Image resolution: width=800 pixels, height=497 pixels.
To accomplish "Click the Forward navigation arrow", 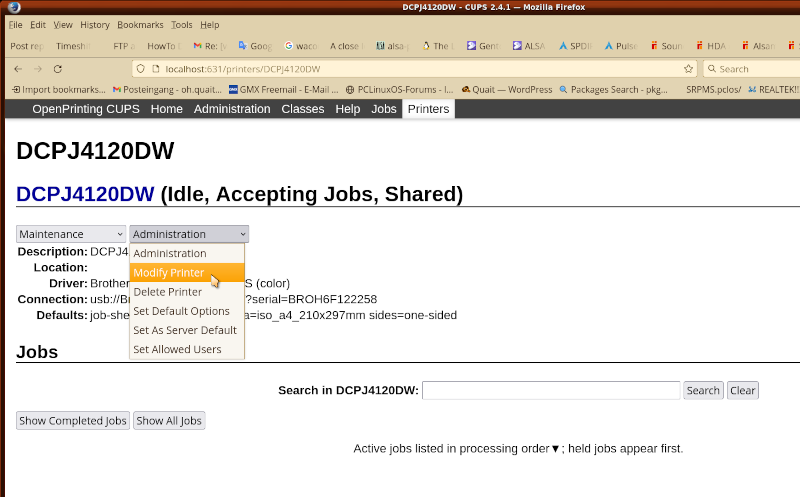I will pyautogui.click(x=37, y=69).
